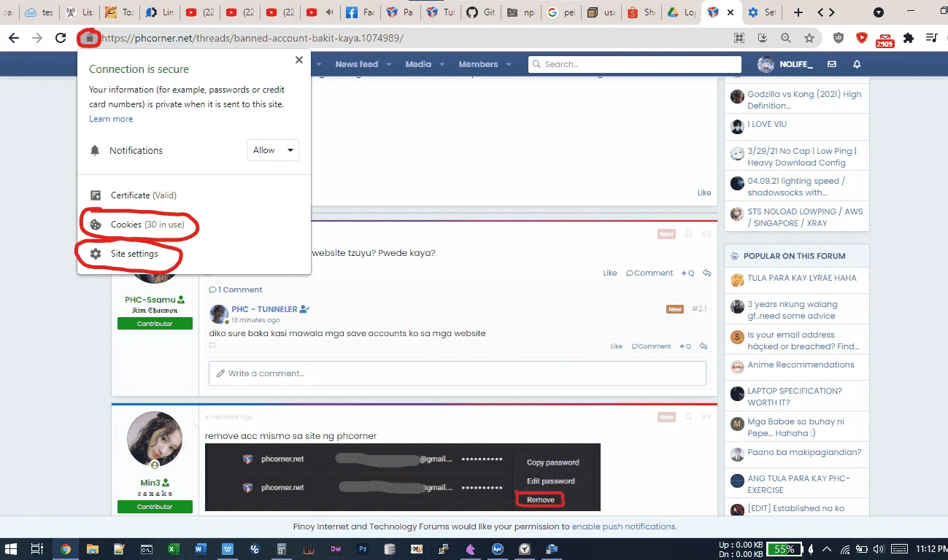The height and width of the screenshot is (560, 948).
Task: Open Site settings entry
Action: click(194, 254)
